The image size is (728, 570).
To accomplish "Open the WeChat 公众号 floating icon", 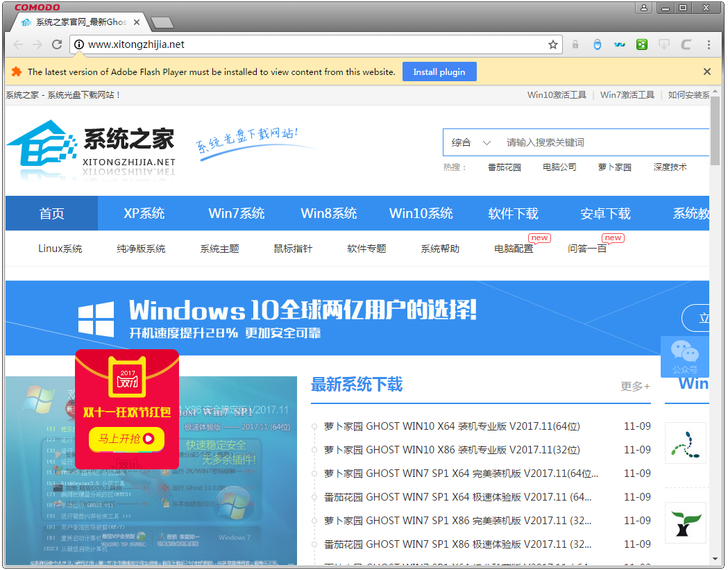I will click(x=684, y=356).
